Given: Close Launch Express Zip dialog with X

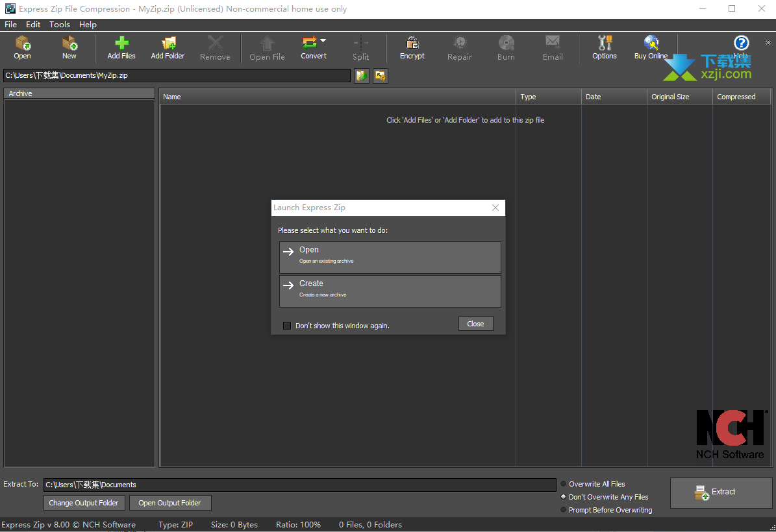Looking at the screenshot, I should [x=495, y=208].
